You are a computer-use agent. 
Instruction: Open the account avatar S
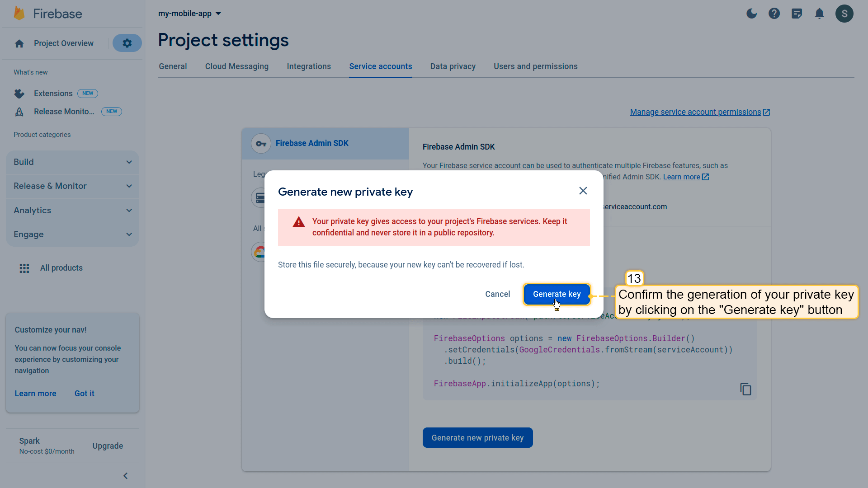pos(844,14)
